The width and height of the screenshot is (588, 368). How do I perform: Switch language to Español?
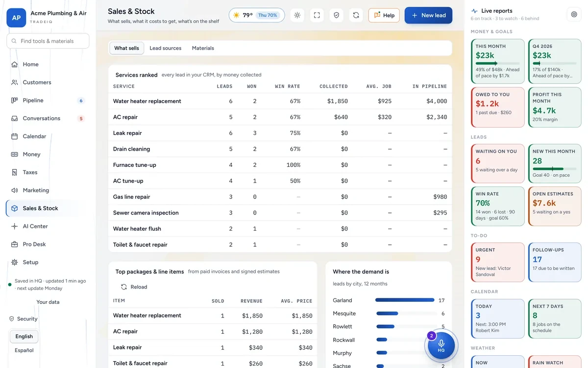[24, 350]
